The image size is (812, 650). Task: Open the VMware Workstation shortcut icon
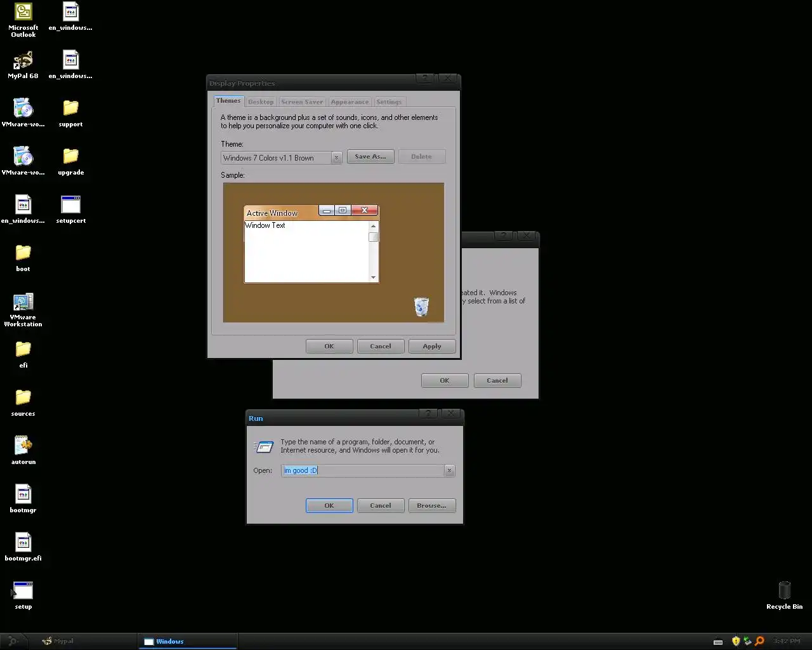pyautogui.click(x=23, y=310)
